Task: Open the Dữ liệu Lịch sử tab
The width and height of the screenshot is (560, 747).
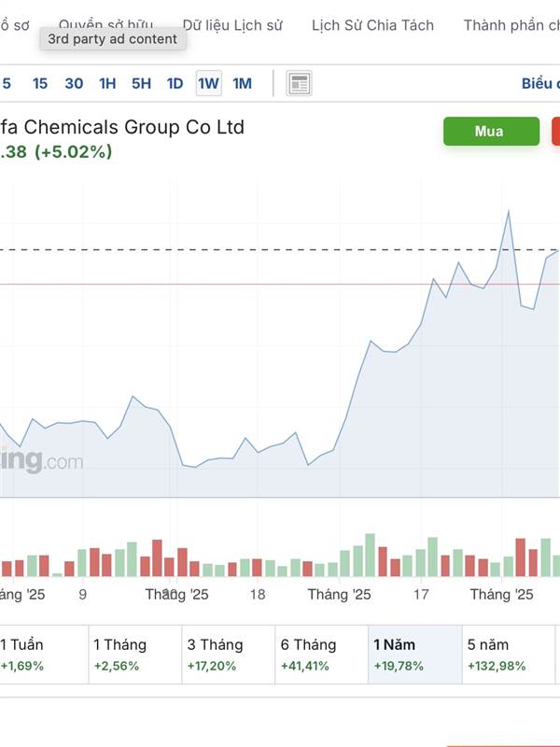Action: [232, 25]
